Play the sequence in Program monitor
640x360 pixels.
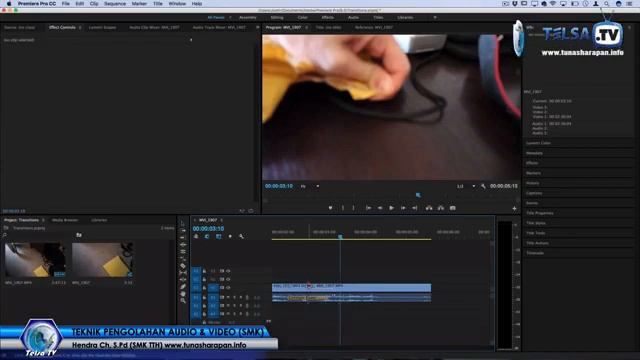point(391,208)
